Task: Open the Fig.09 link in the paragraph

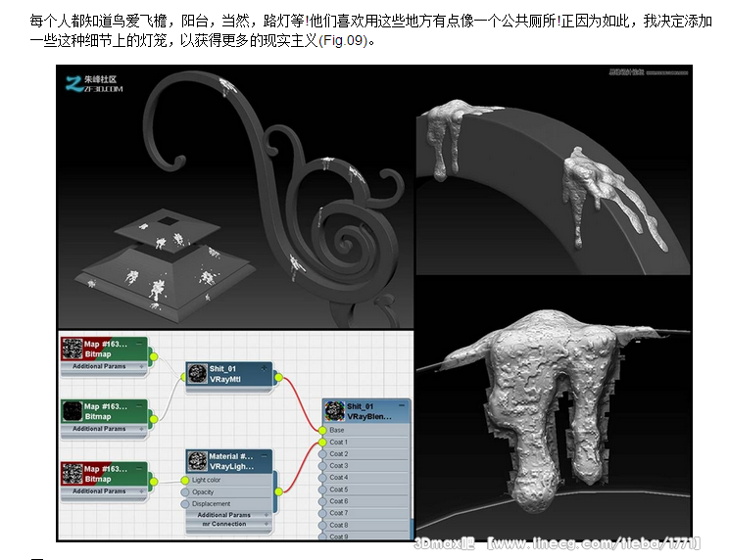Action: point(343,41)
